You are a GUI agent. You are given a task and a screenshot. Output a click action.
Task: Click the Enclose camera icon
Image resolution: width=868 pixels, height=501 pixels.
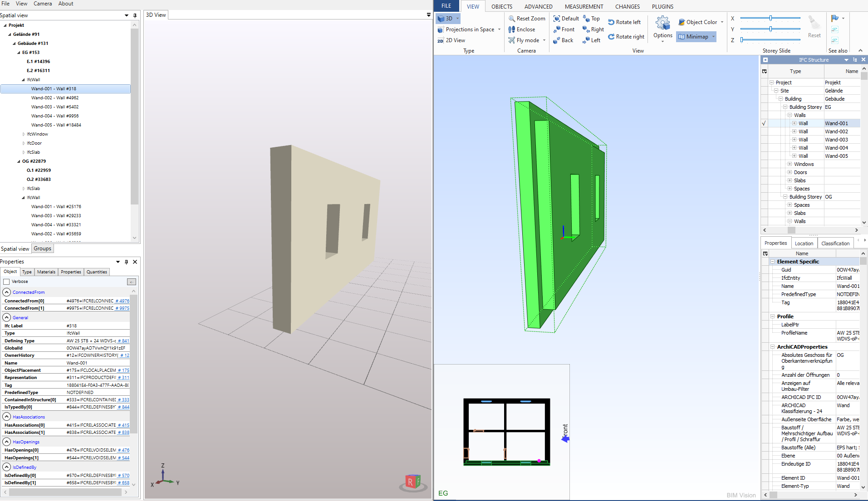tap(511, 29)
